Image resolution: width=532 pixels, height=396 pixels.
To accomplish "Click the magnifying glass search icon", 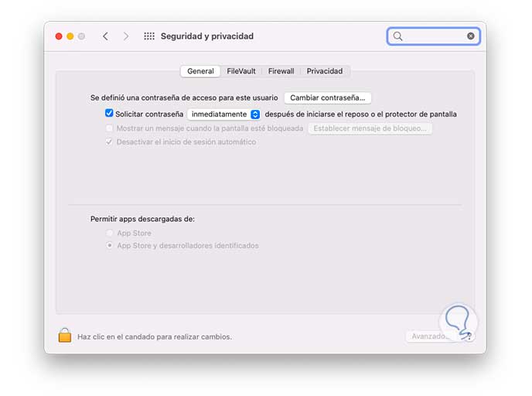I will click(398, 36).
